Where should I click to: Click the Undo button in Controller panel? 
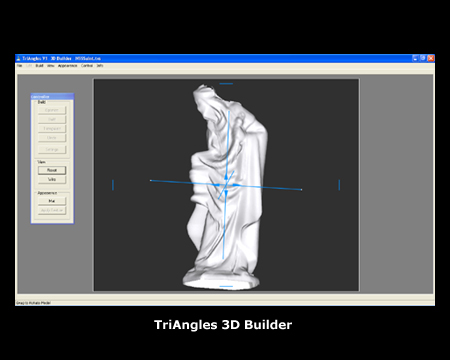pyautogui.click(x=52, y=138)
